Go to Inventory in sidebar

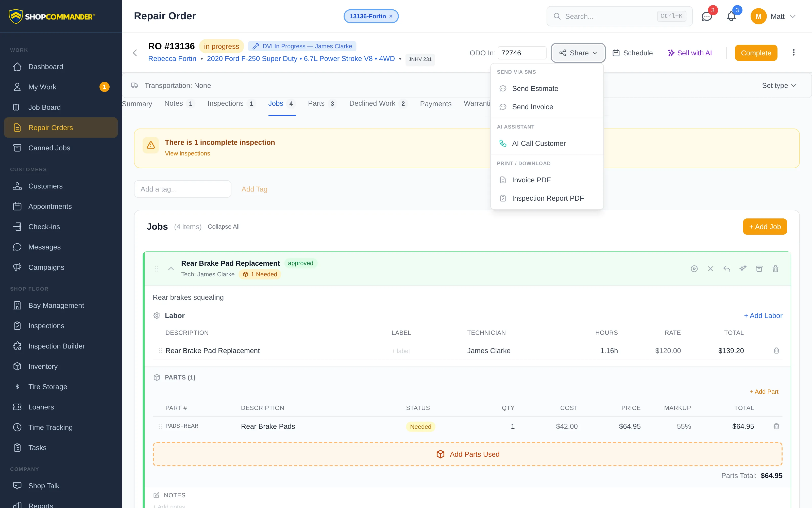click(x=61, y=366)
